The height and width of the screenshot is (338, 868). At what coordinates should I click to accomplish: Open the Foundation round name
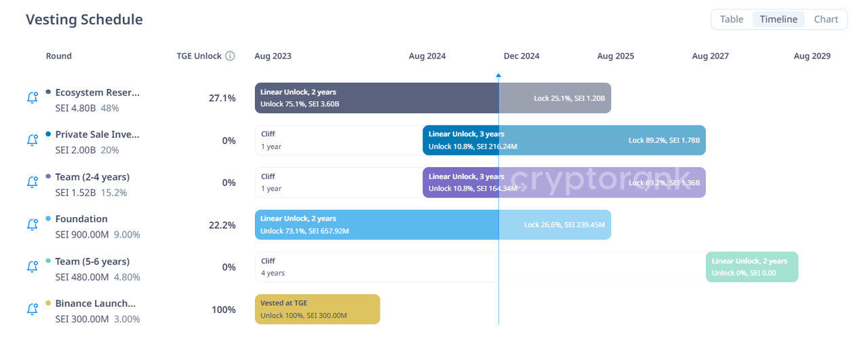(81, 219)
